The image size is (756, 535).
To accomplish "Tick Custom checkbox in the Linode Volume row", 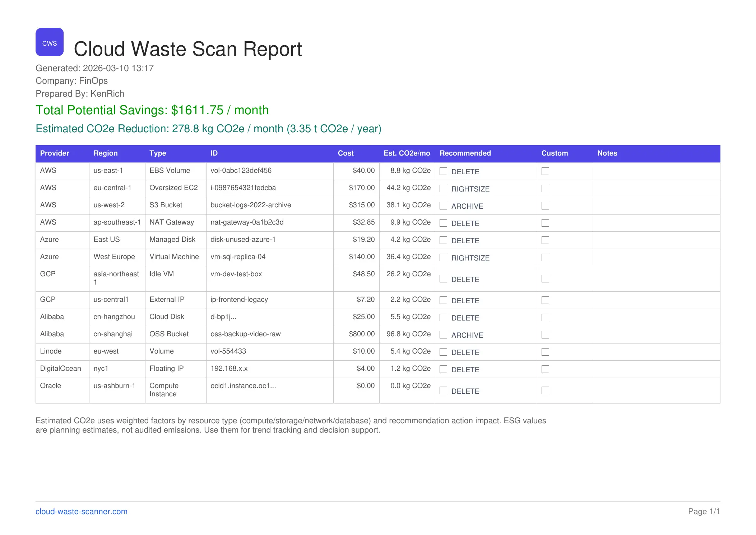I will click(545, 352).
